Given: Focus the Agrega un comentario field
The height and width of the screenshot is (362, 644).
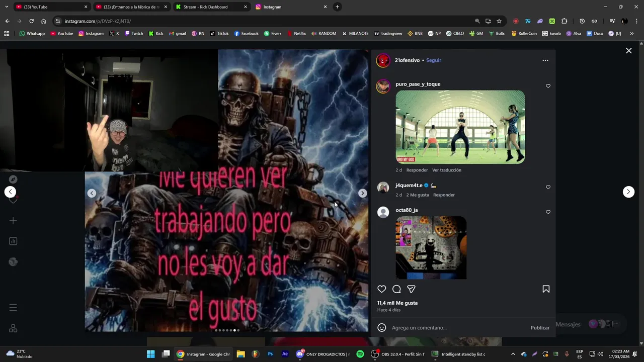Looking at the screenshot, I should [x=458, y=328].
